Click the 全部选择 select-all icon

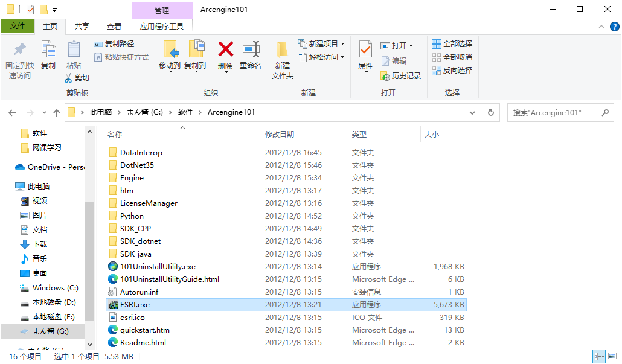click(437, 43)
